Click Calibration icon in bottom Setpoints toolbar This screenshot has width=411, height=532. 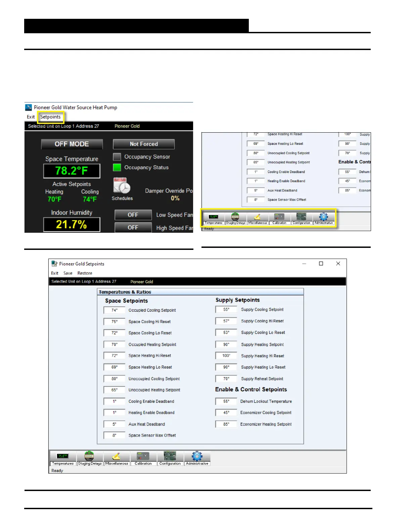tap(143, 458)
